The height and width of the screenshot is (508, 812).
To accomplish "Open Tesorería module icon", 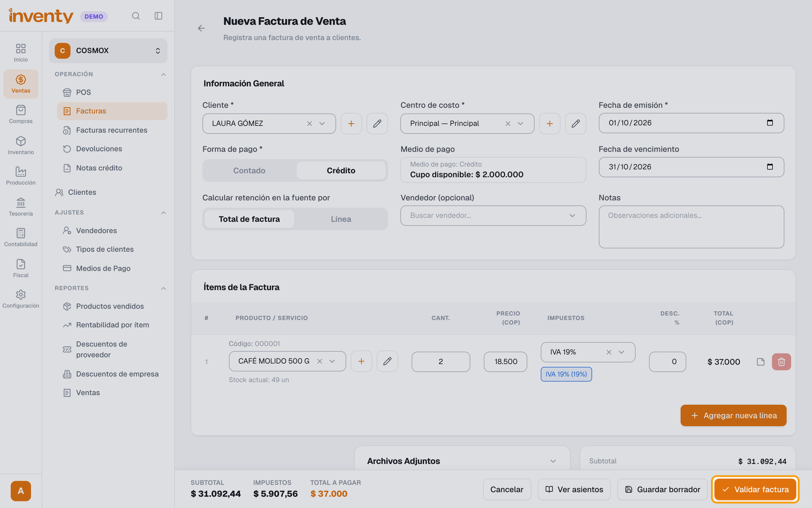I will (x=21, y=207).
